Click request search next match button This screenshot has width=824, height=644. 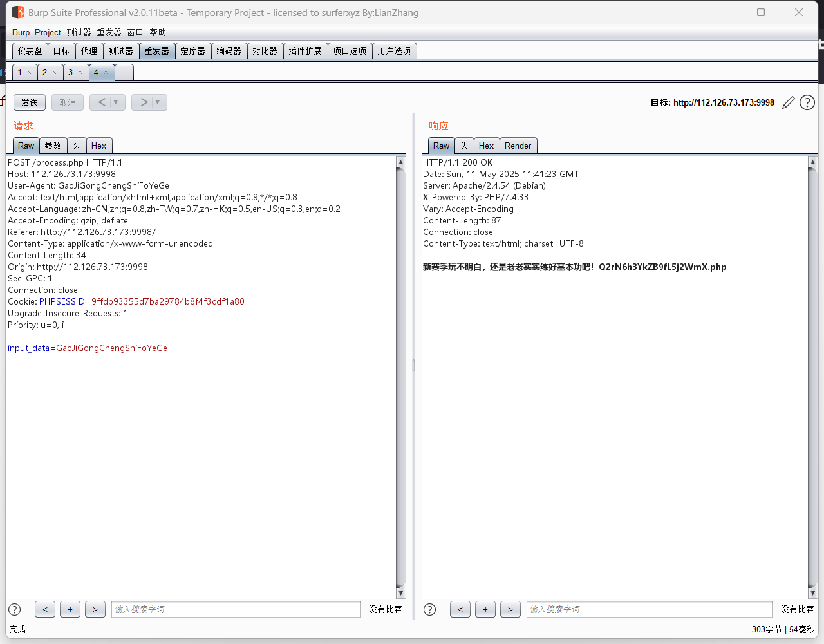pos(95,609)
